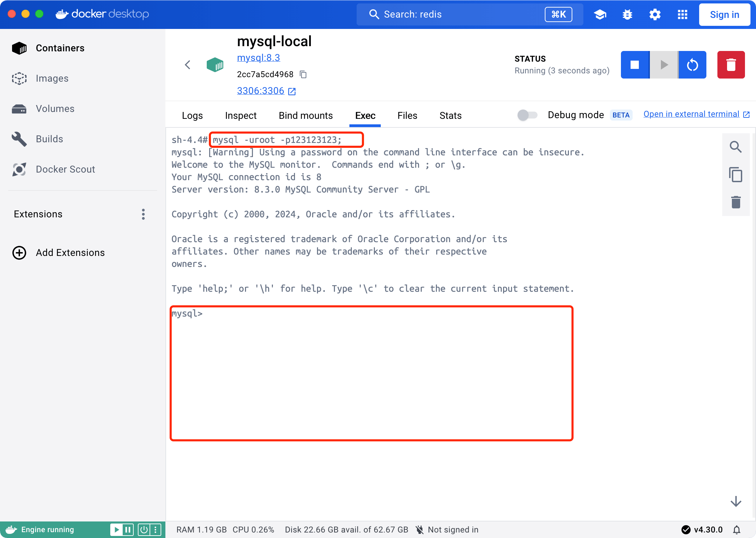Go back to containers list
The height and width of the screenshot is (538, 756).
(x=187, y=65)
